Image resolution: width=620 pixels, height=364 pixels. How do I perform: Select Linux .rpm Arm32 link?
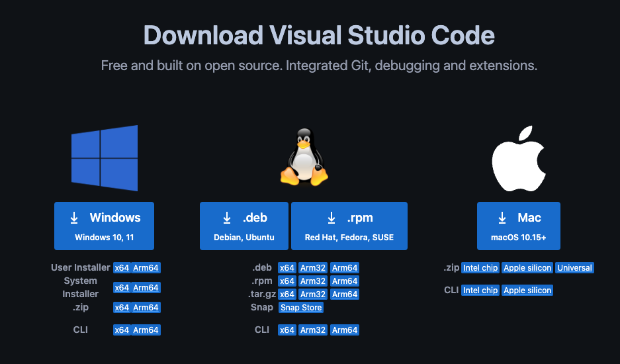[313, 281]
